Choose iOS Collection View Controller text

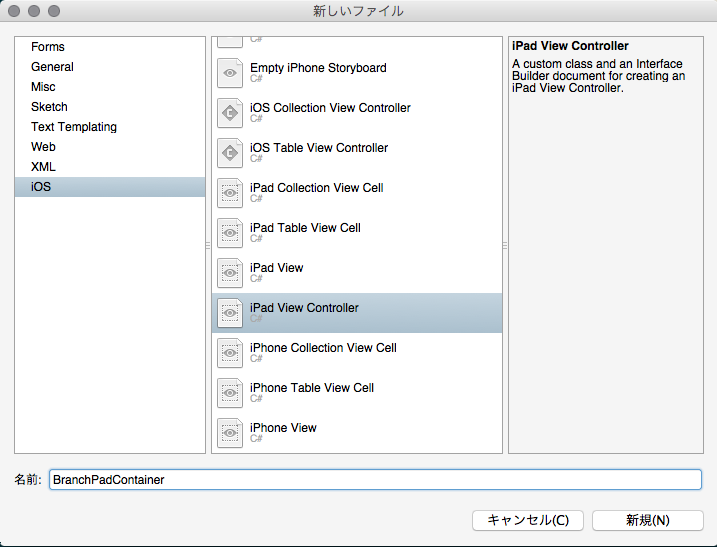330,108
